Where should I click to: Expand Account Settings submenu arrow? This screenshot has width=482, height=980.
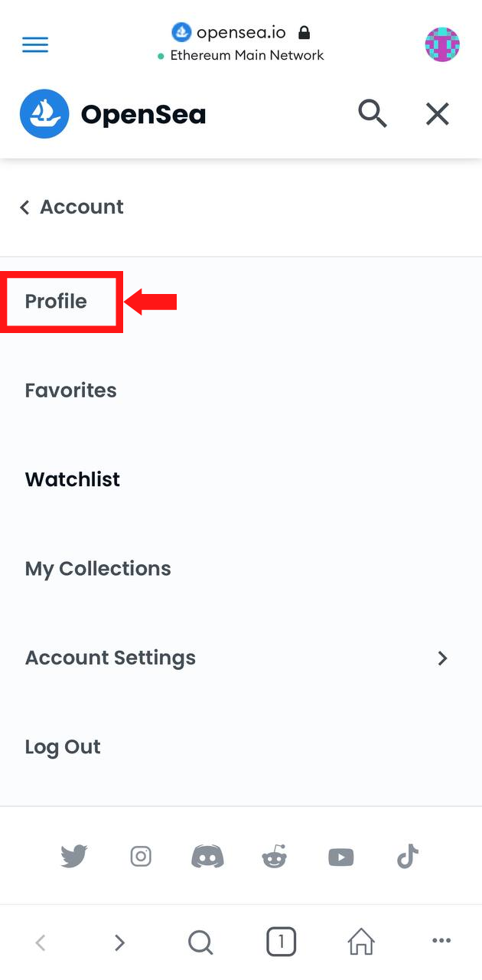pyautogui.click(x=442, y=658)
